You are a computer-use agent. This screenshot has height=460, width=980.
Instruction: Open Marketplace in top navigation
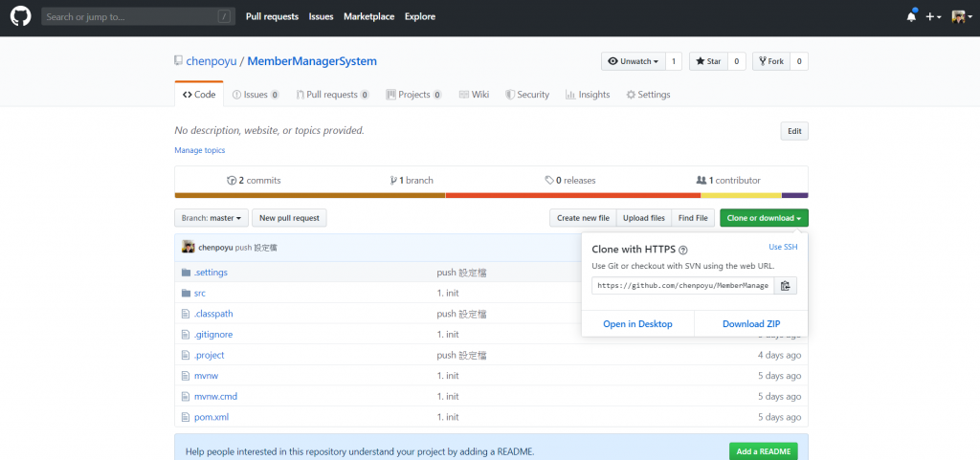pyautogui.click(x=368, y=17)
